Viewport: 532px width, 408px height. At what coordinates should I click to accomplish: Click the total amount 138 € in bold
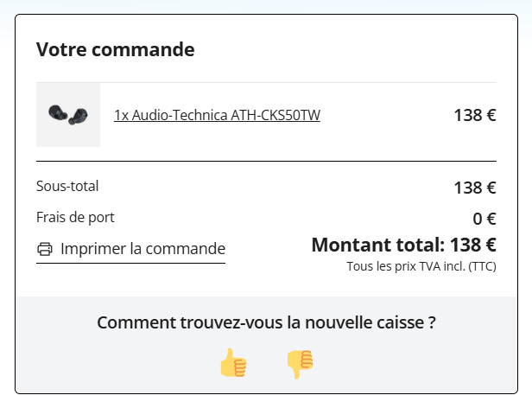click(473, 245)
